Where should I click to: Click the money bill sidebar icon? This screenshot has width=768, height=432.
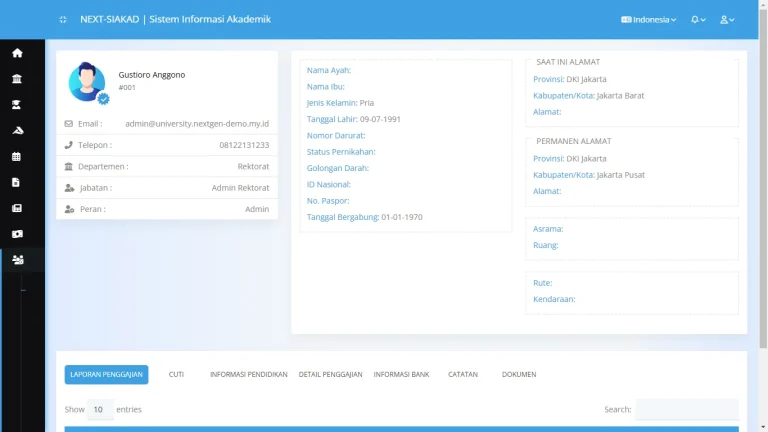17,234
